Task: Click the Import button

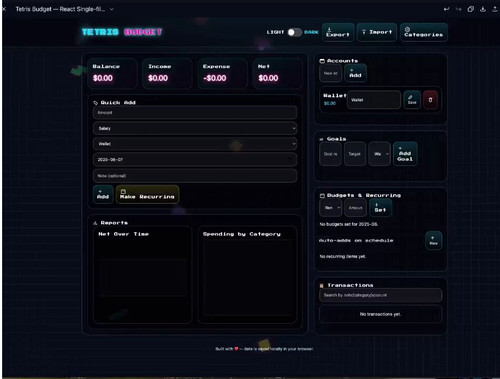Action: click(x=377, y=32)
